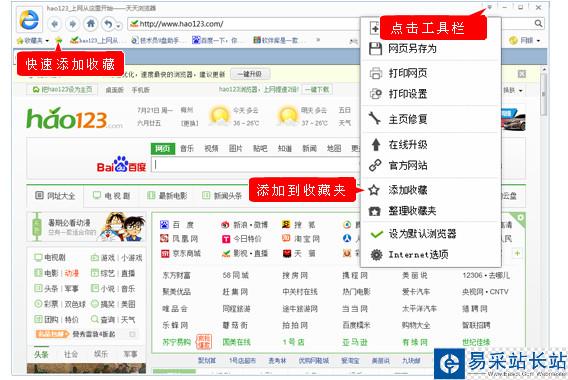Click the up-arrow icon beside 在线升级
Screen dimensions: 568x380
(376, 145)
